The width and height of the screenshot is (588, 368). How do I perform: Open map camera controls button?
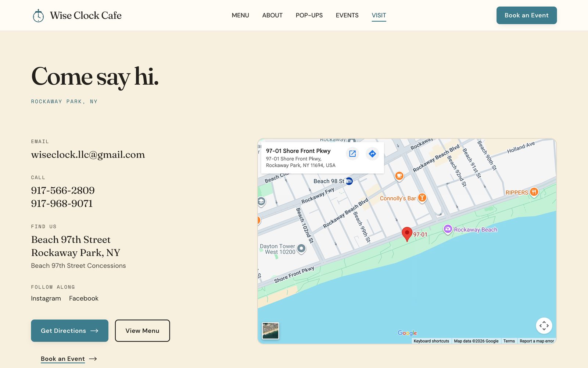point(544,326)
